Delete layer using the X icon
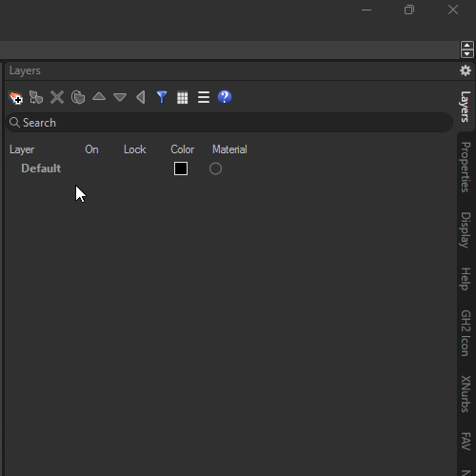Image resolution: width=476 pixels, height=476 pixels. [57, 97]
